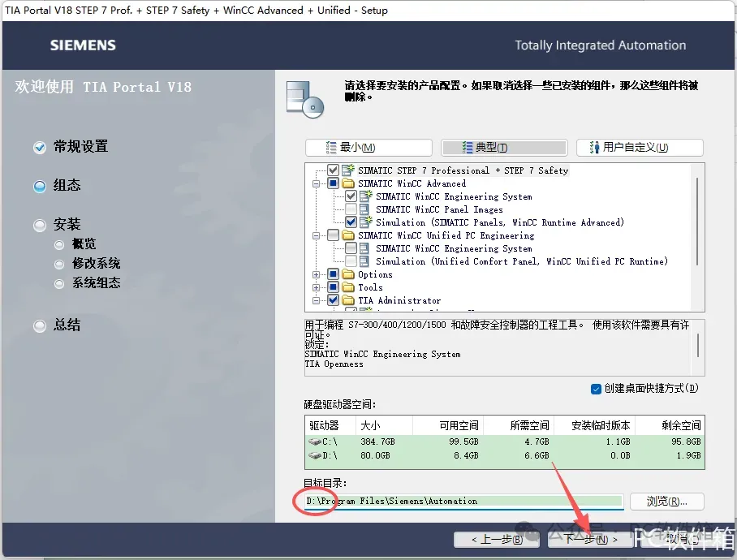737x560 pixels.
Task: Select the 最小(M) configuration tab
Action: coord(368,148)
